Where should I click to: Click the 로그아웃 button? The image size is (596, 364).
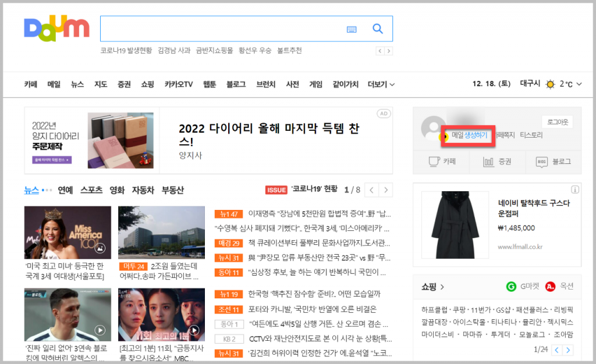[x=557, y=122]
